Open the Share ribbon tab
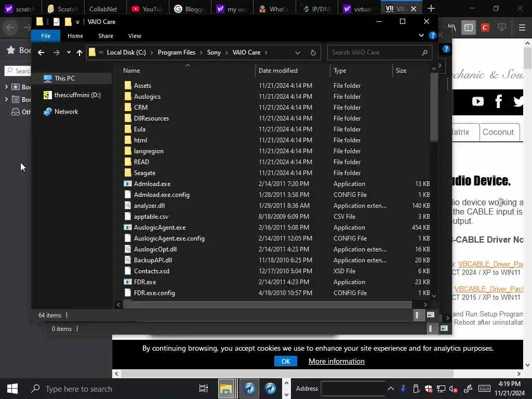Screen dimensions: 532x399 tap(105, 36)
